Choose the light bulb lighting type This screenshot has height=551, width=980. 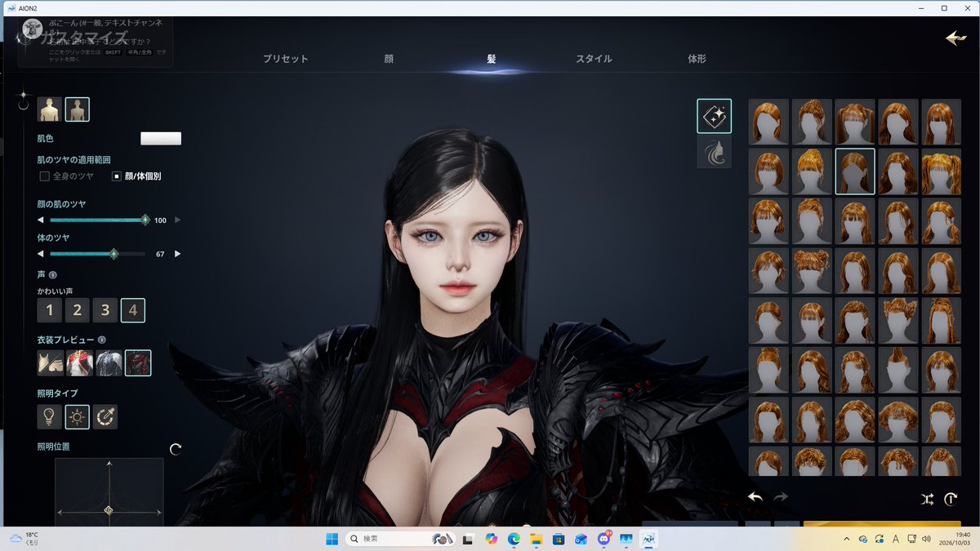tap(50, 417)
